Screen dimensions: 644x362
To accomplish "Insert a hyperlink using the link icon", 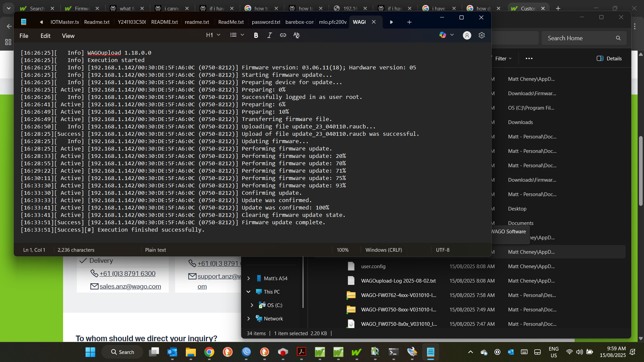I will tap(283, 35).
